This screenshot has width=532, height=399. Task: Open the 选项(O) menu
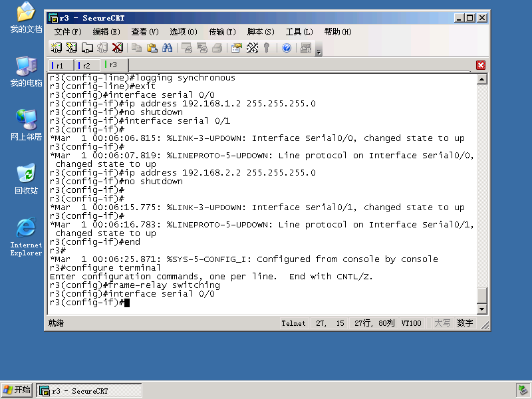[x=184, y=32]
